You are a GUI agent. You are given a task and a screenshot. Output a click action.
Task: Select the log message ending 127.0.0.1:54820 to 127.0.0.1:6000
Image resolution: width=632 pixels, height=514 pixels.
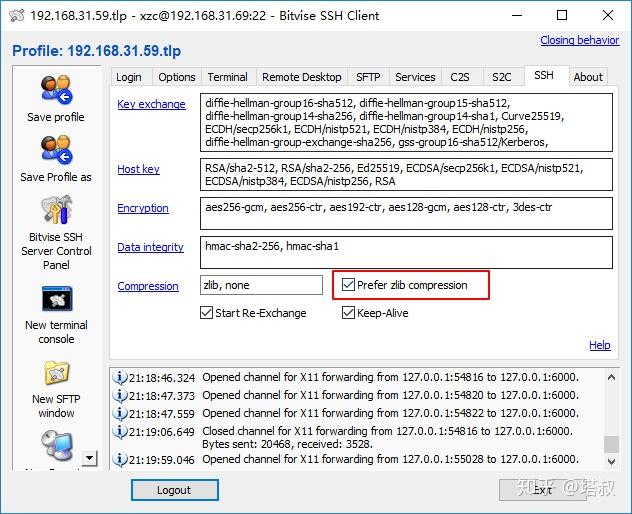[390, 395]
